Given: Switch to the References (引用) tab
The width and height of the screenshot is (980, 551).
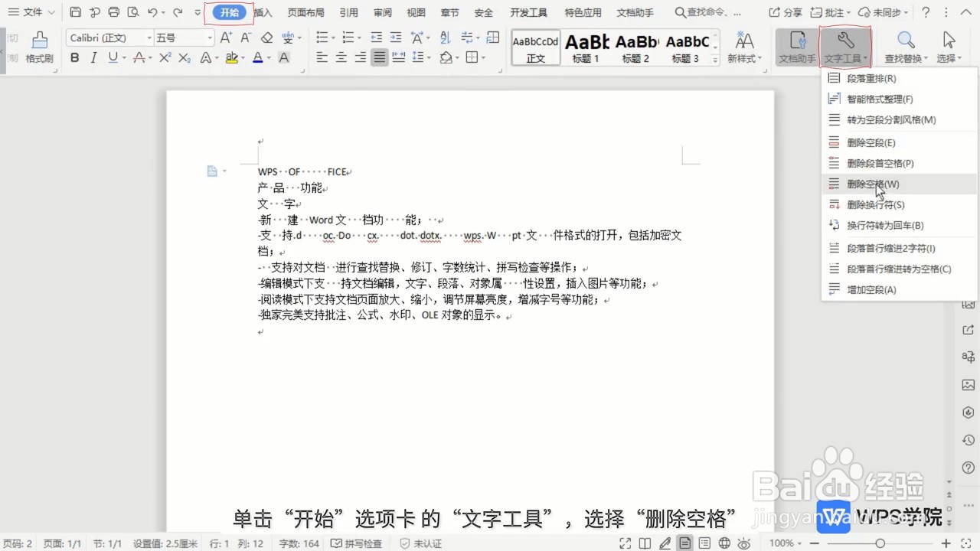Looking at the screenshot, I should pos(348,12).
